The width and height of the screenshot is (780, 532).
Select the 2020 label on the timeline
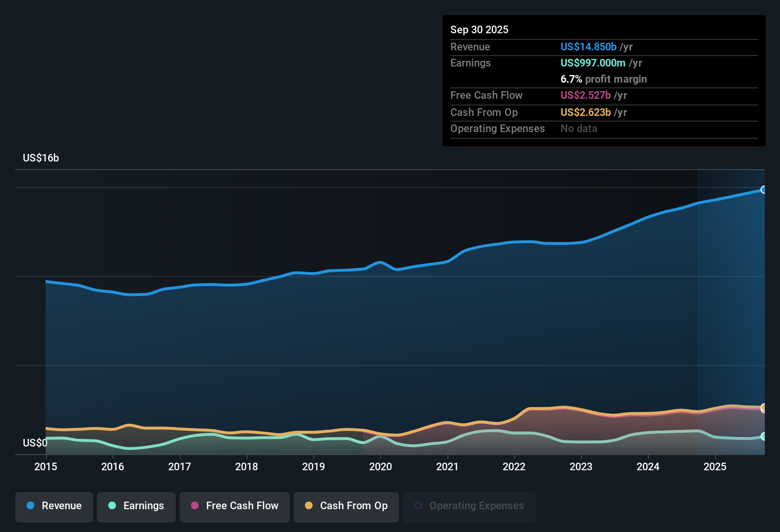(x=380, y=467)
